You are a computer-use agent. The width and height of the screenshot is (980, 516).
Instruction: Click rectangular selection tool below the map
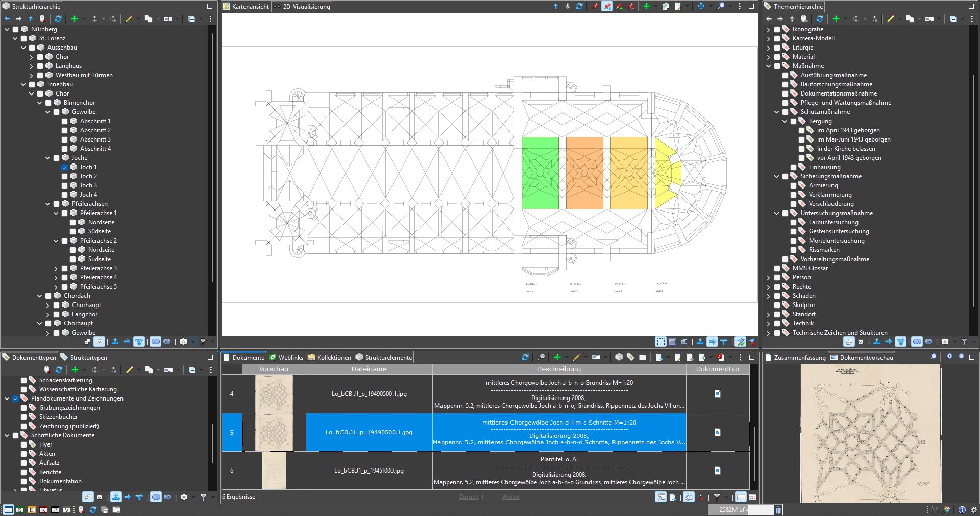[x=660, y=342]
